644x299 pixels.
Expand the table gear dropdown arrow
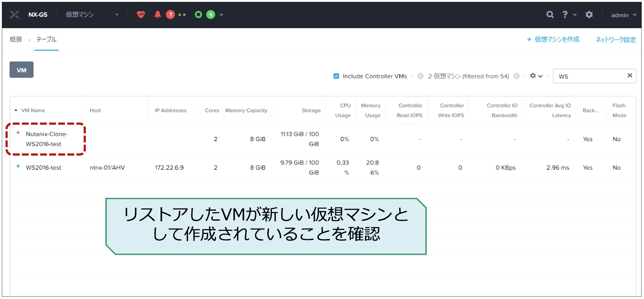pos(541,76)
